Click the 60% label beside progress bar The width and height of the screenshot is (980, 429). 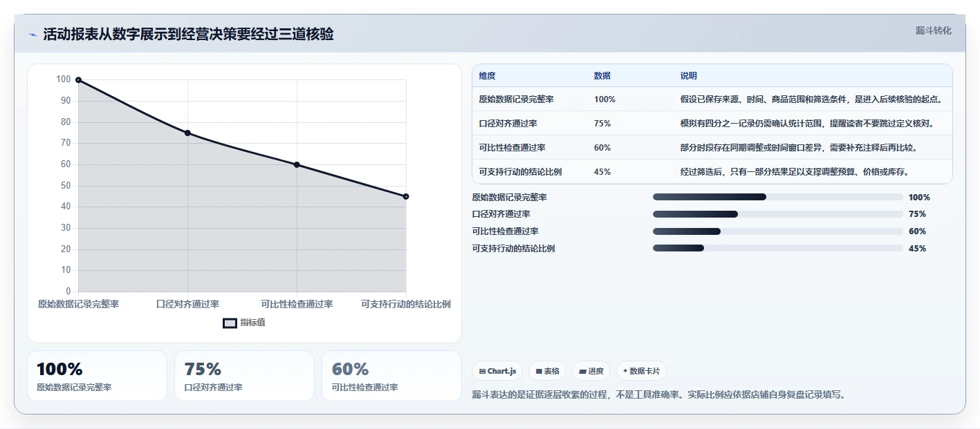[917, 231]
